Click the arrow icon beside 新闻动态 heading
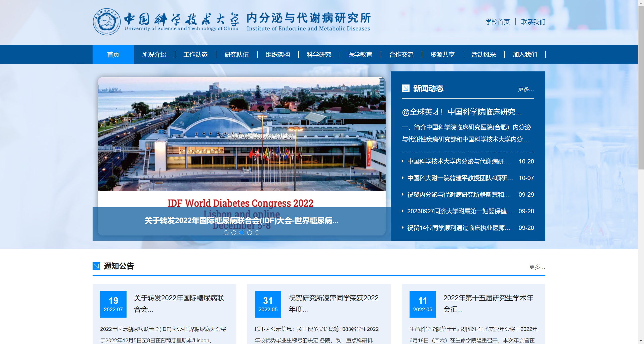Viewport: 644px width, 344px height. tap(406, 88)
